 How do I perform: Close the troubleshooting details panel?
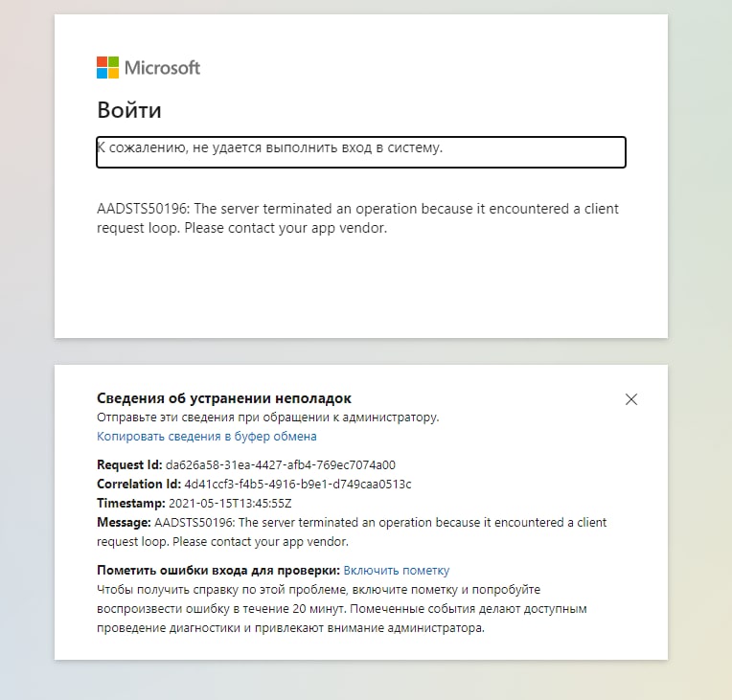pos(631,399)
